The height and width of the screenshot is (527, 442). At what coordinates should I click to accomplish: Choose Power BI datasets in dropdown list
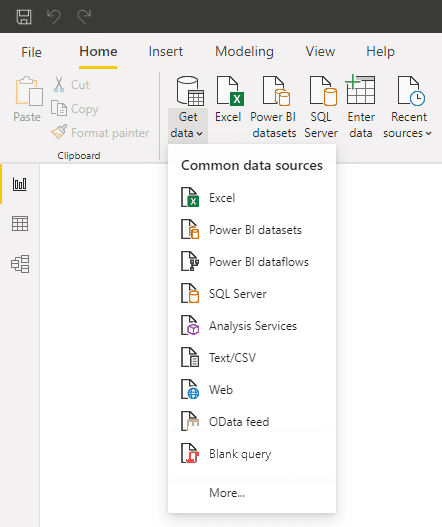(x=252, y=230)
